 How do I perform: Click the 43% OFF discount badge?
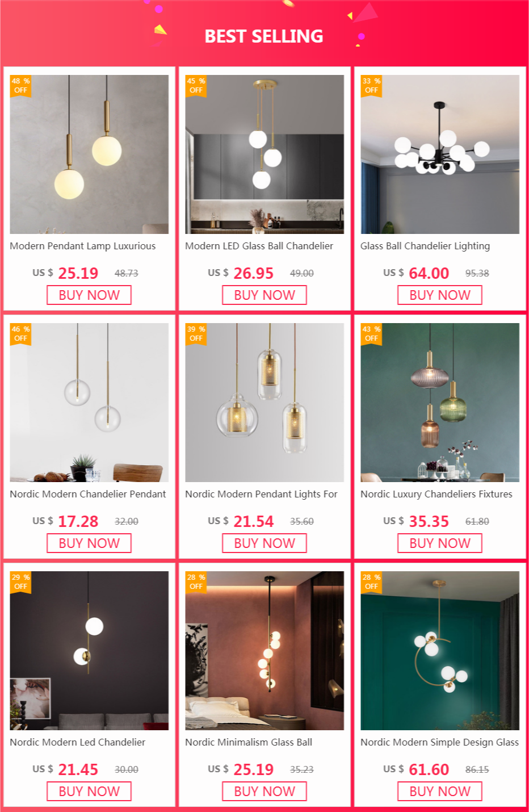[371, 334]
